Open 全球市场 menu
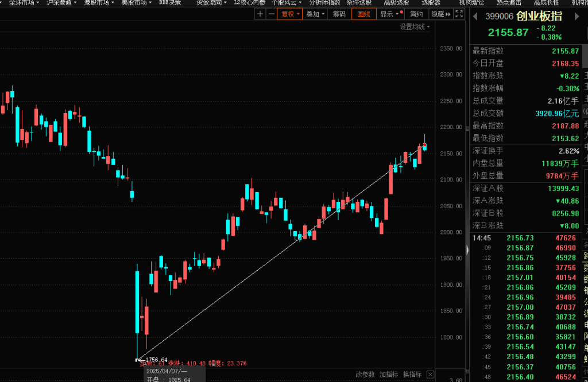Viewport: 588px width, 382px height. click(x=23, y=3)
